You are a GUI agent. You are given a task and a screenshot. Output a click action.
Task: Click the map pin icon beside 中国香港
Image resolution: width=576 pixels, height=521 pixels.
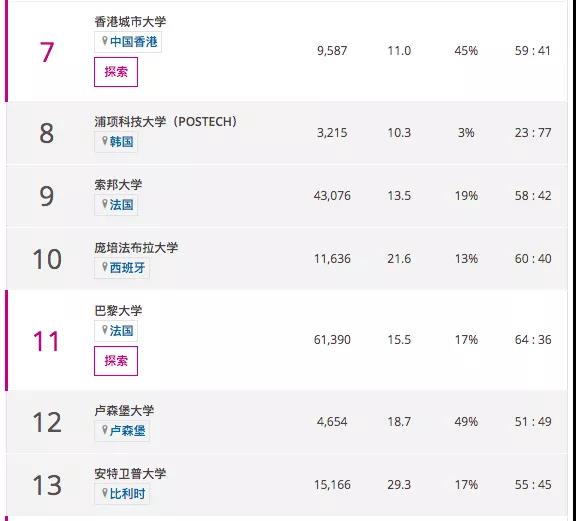click(105, 41)
